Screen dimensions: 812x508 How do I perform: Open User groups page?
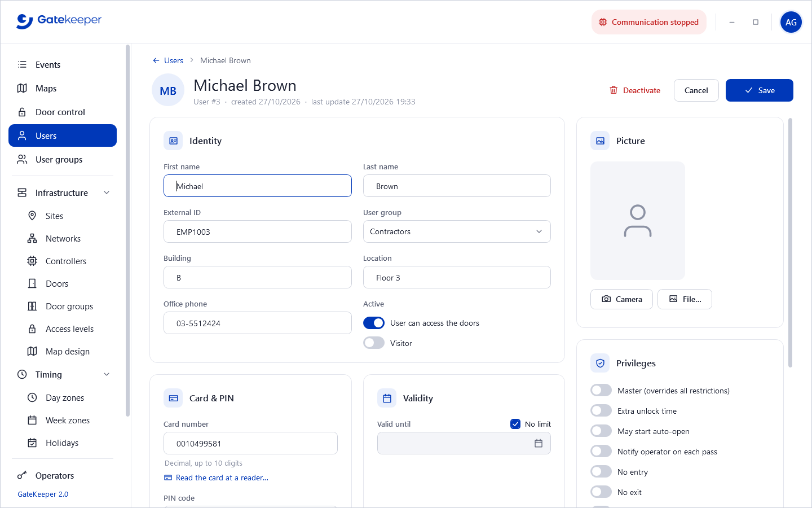pyautogui.click(x=63, y=159)
